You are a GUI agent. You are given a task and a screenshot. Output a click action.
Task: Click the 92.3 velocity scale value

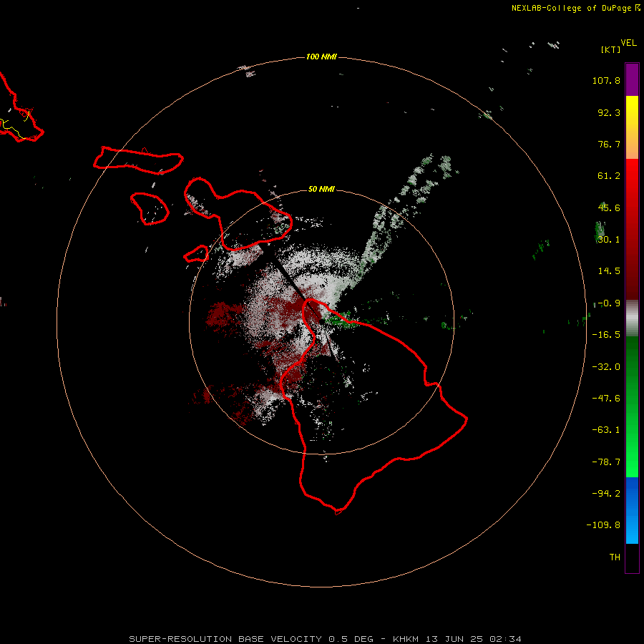pyautogui.click(x=609, y=112)
